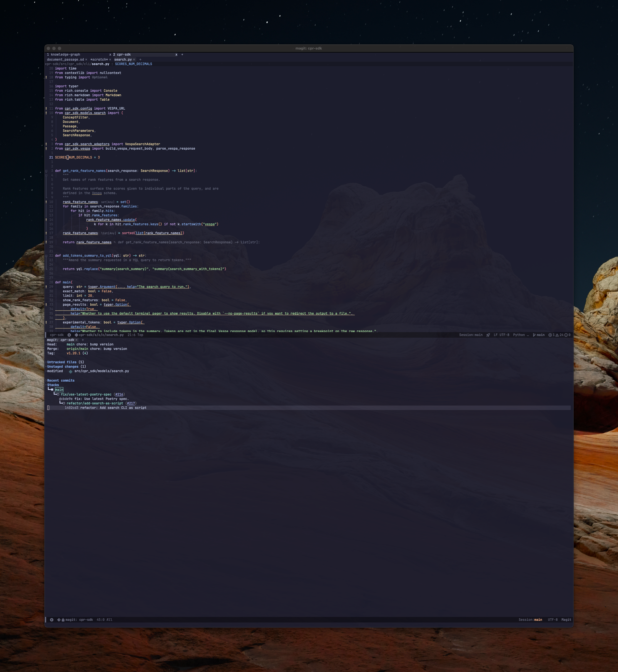
Task: Add a new buffer tab next to search.py
Action: pos(140,60)
